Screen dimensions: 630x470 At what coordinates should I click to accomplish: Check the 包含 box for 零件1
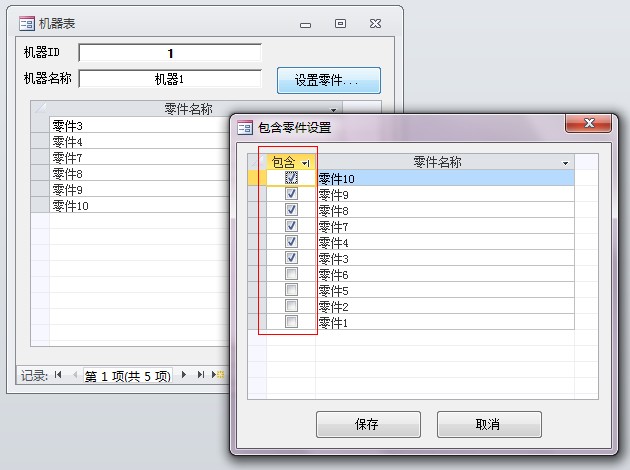tap(291, 322)
